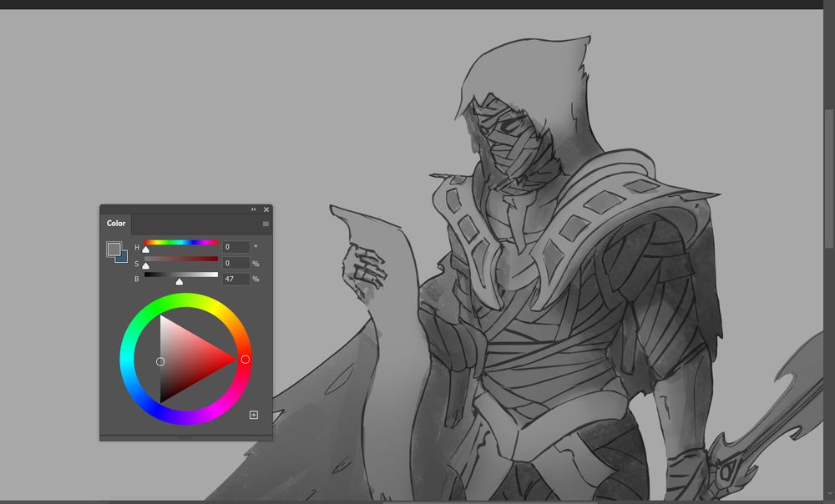Click the vertical scrollbar of the canvas
The height and width of the screenshot is (504, 835).
(828, 179)
